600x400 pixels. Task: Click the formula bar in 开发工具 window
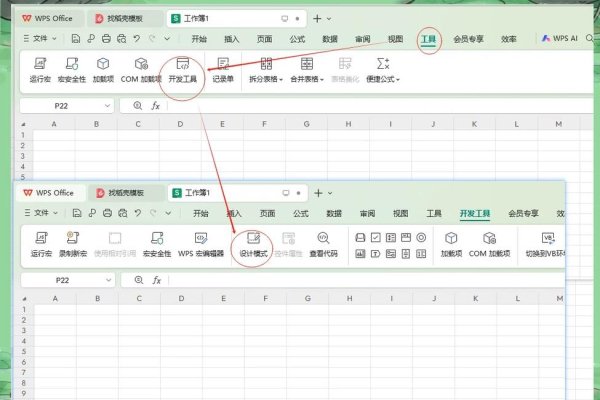[x=367, y=280]
